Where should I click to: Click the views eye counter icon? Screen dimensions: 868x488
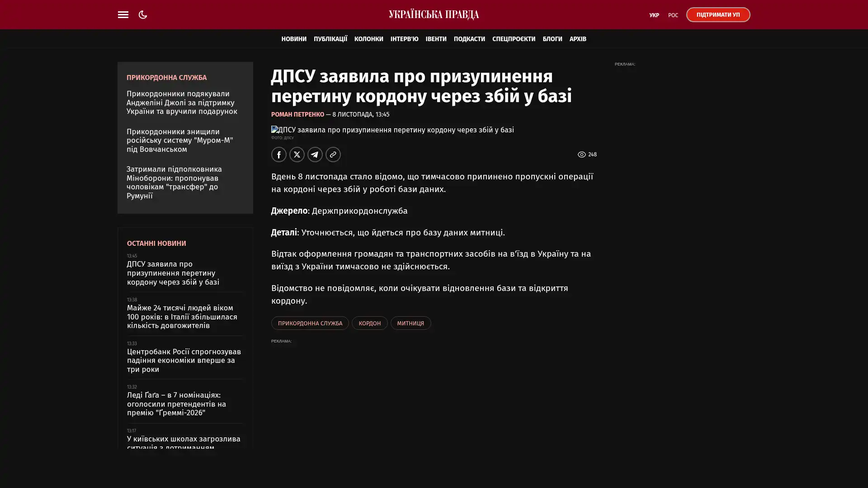point(582,155)
